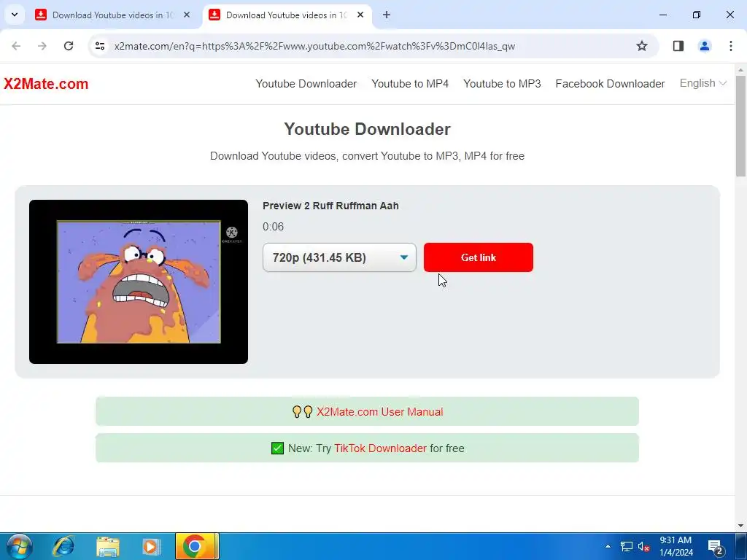Open the network tray icon
This screenshot has height=560, width=747.
(627, 547)
